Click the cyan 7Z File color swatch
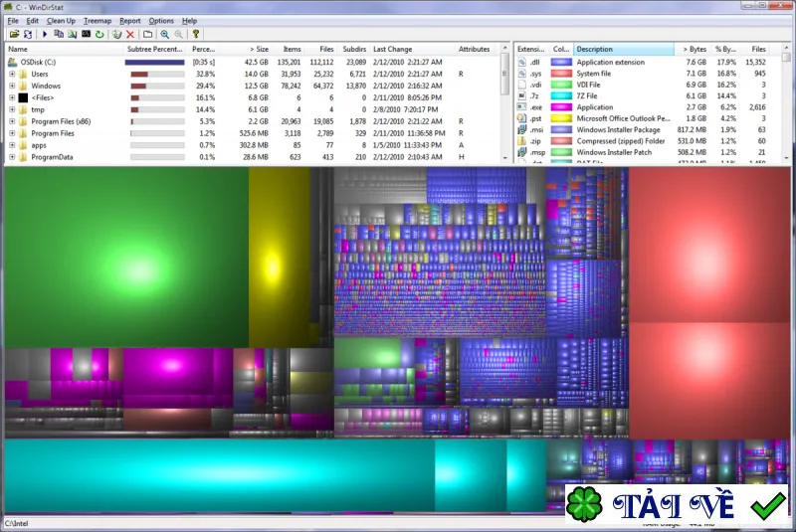This screenshot has height=532, width=796. pos(561,95)
